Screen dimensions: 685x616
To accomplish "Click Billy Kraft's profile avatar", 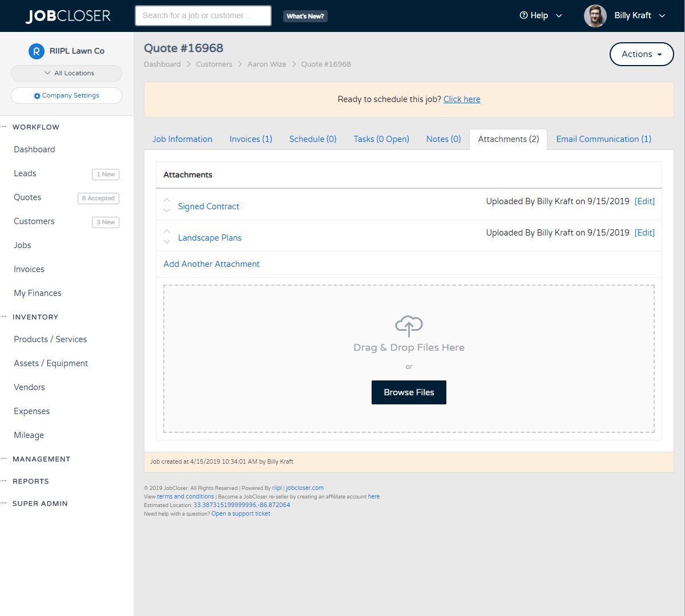I will (595, 15).
